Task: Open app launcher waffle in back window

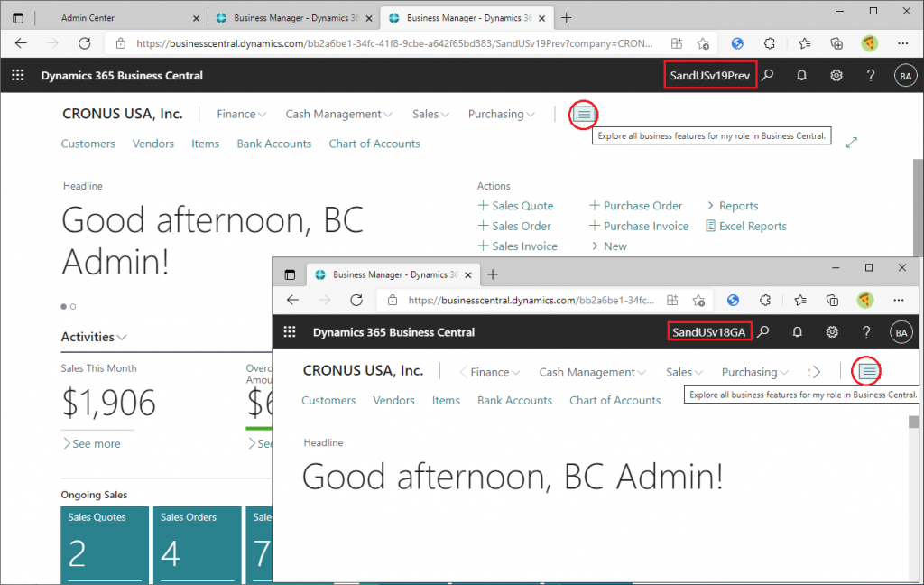Action: (18, 76)
